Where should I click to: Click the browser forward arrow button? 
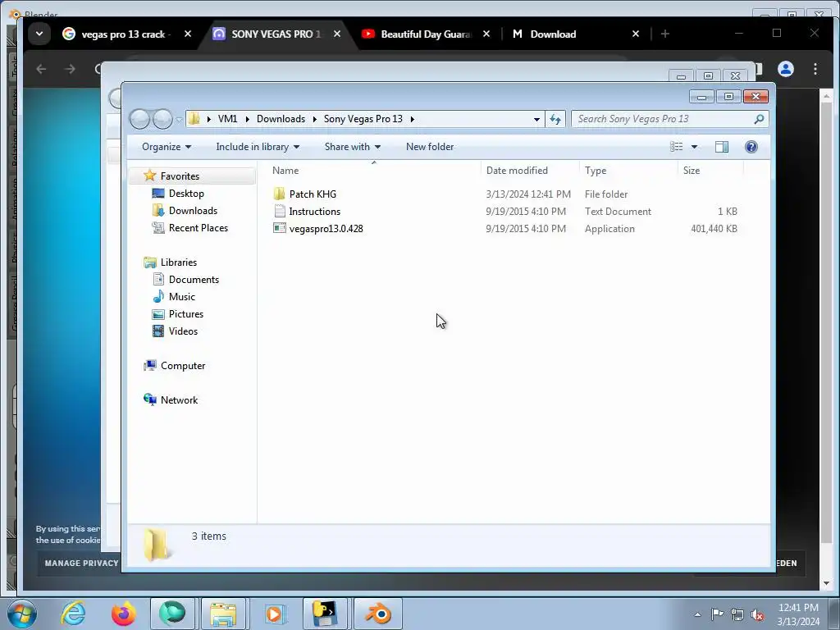(x=71, y=69)
